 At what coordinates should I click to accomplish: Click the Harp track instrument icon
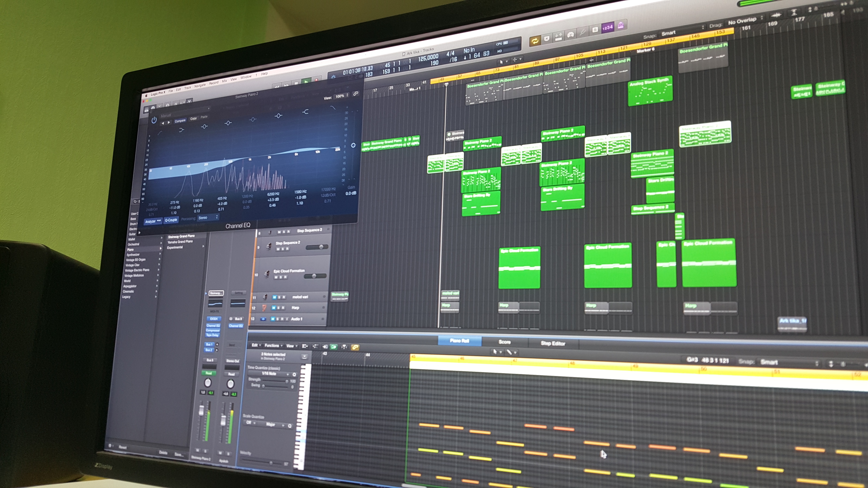264,308
